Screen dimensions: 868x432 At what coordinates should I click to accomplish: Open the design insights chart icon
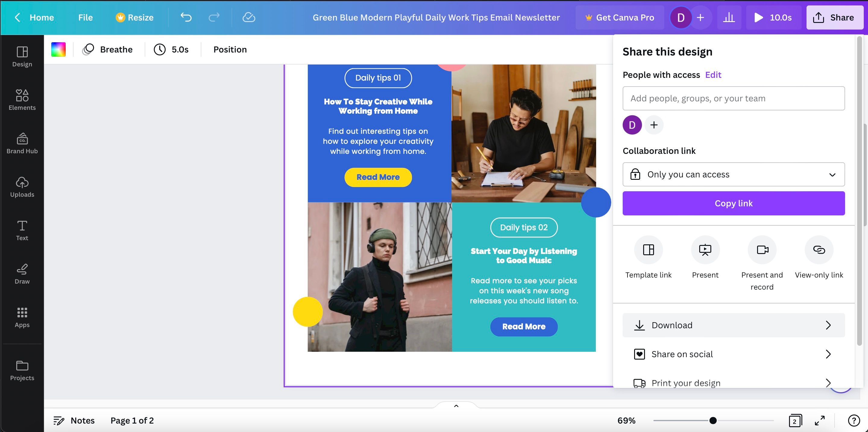point(729,17)
